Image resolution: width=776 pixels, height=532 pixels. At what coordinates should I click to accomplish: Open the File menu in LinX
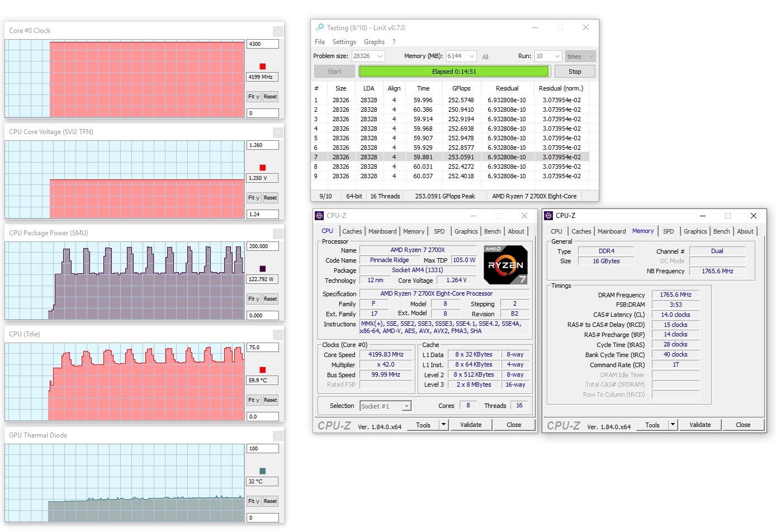coord(320,42)
